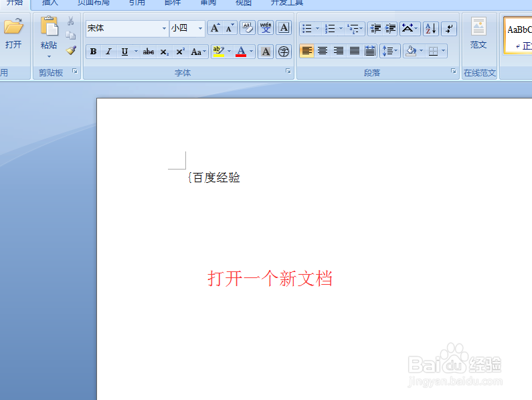The height and width of the screenshot is (400, 532).
Task: Click the Multilevel list icon
Action: click(x=353, y=29)
